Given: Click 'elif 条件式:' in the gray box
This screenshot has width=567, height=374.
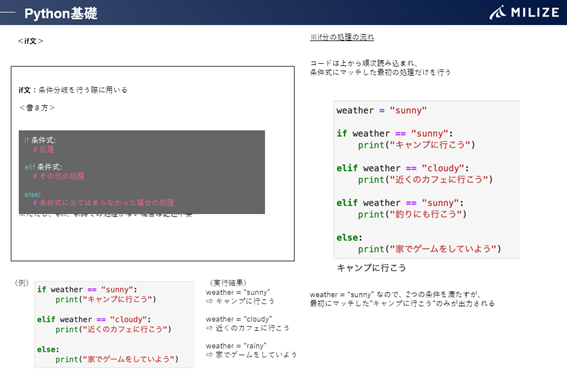Looking at the screenshot, I should click(43, 167).
